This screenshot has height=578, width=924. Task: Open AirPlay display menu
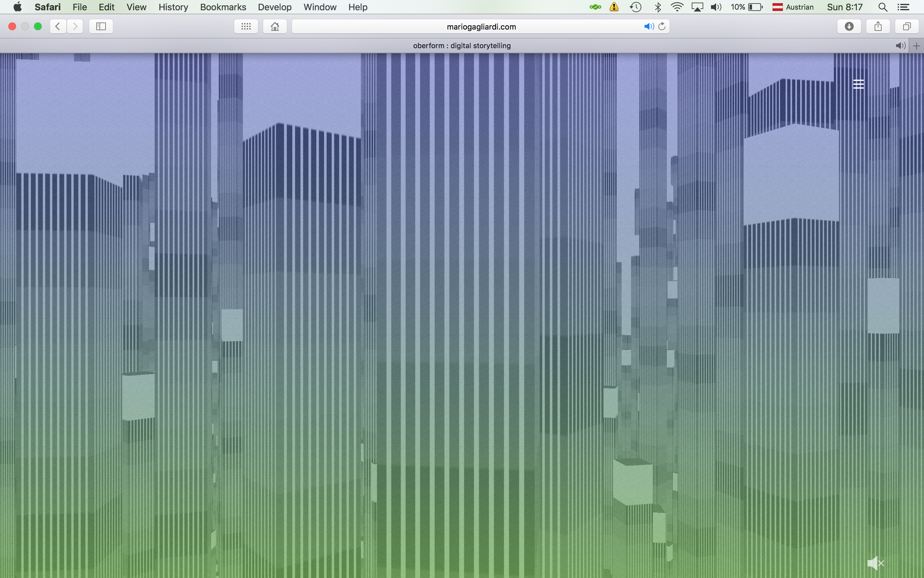pyautogui.click(x=697, y=7)
